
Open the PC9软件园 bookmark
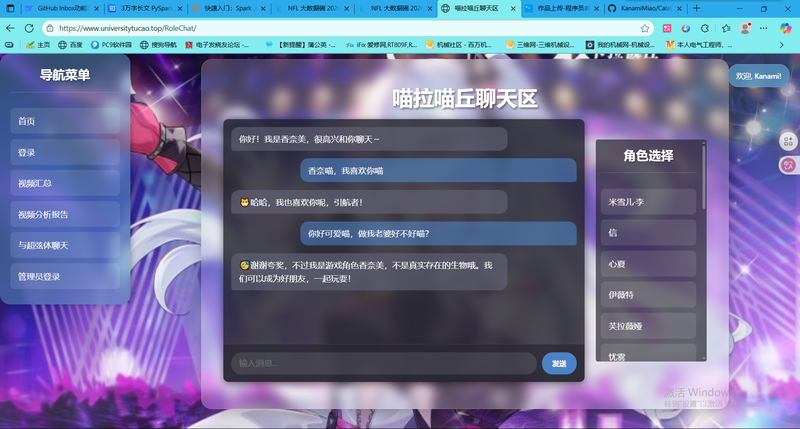[x=111, y=45]
